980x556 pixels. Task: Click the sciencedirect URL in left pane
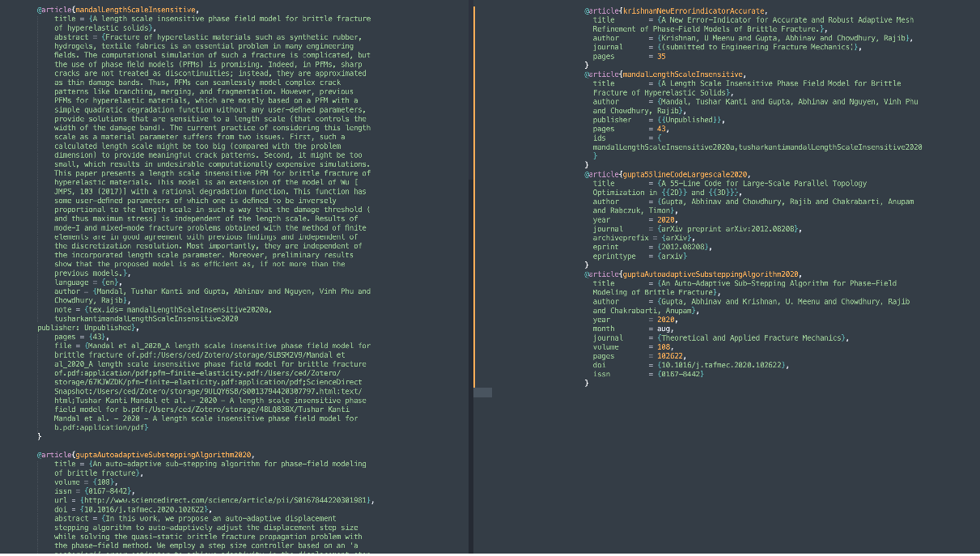(228, 500)
